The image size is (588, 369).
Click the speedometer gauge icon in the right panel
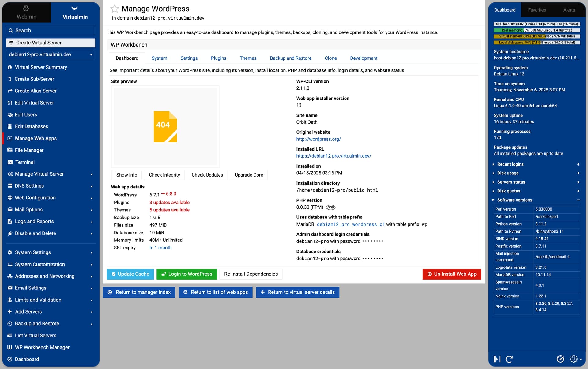coord(560,359)
